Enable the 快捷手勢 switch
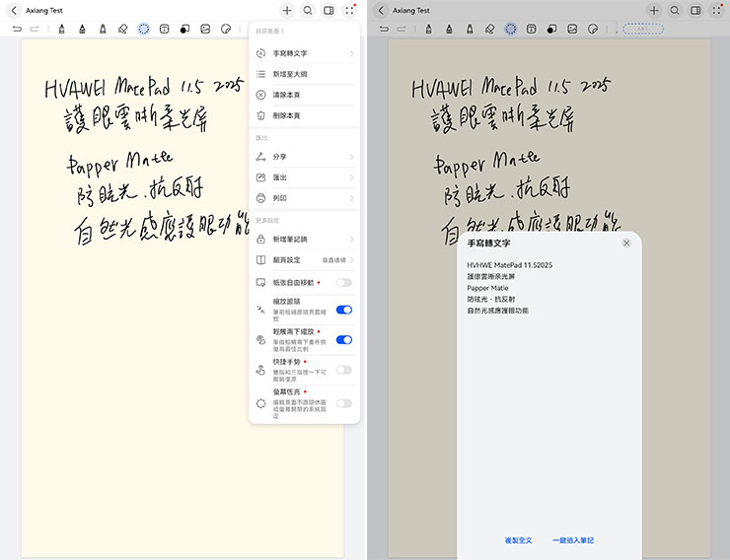Viewport: 730px width, 560px height. tap(344, 370)
